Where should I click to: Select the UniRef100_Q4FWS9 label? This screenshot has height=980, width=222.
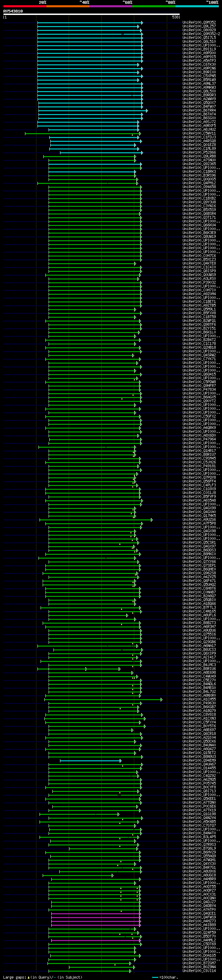click(199, 917)
